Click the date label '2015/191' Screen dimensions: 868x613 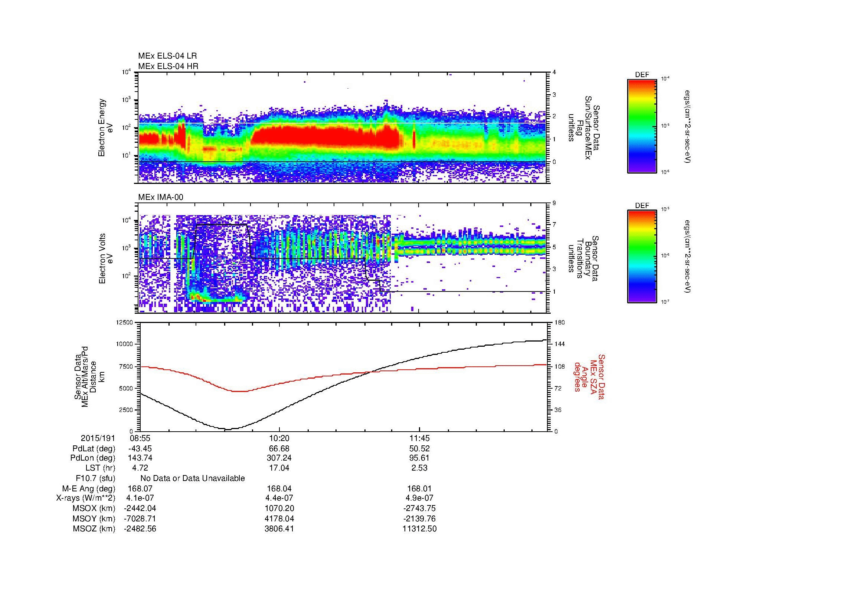coord(98,438)
